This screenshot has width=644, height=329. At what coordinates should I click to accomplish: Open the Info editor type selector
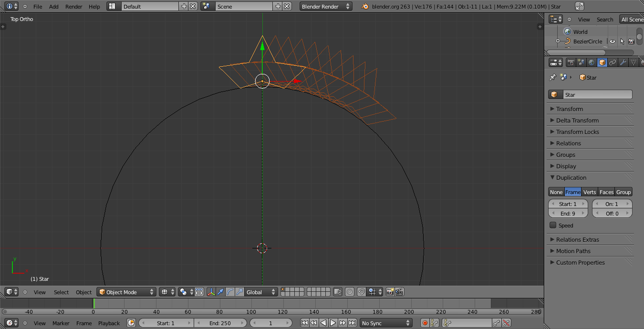click(12, 6)
